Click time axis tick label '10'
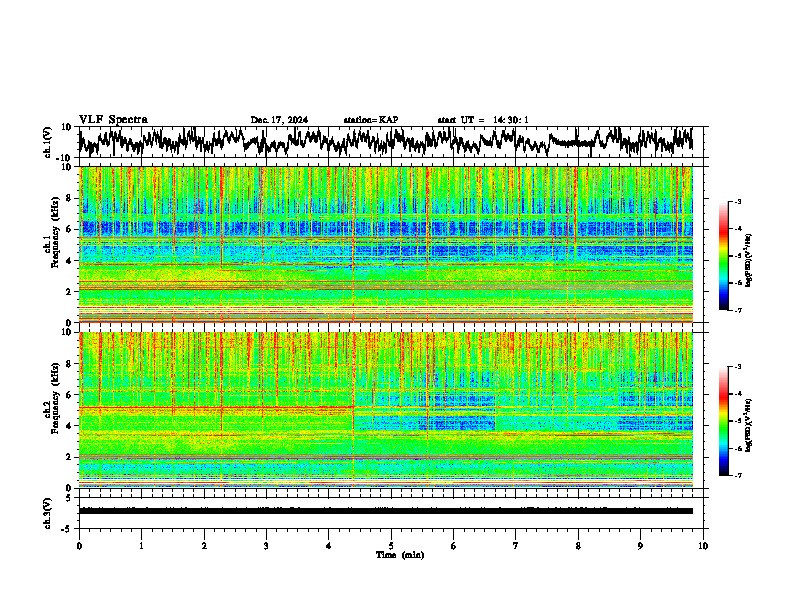This screenshot has height=612, width=792. 703,546
